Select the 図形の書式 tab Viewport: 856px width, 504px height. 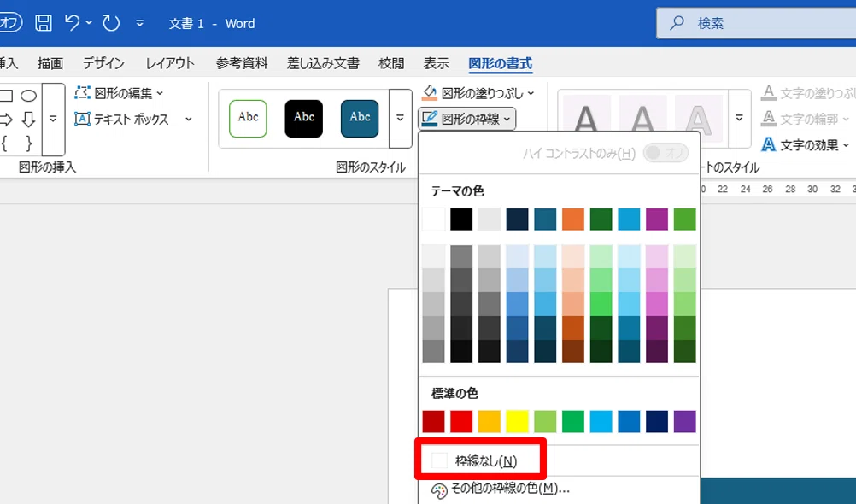(500, 63)
